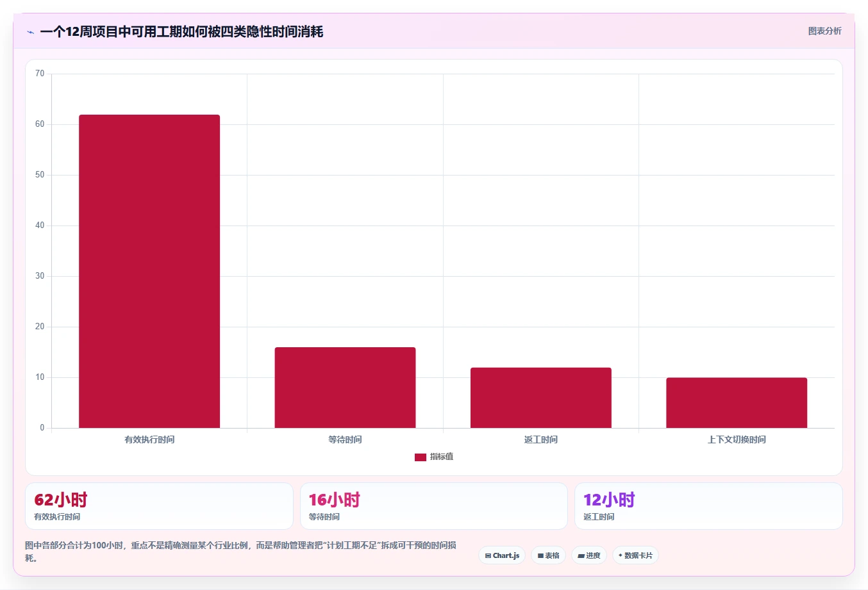Click the y-axis value 30
This screenshot has width=868, height=590.
pyautogui.click(x=40, y=276)
